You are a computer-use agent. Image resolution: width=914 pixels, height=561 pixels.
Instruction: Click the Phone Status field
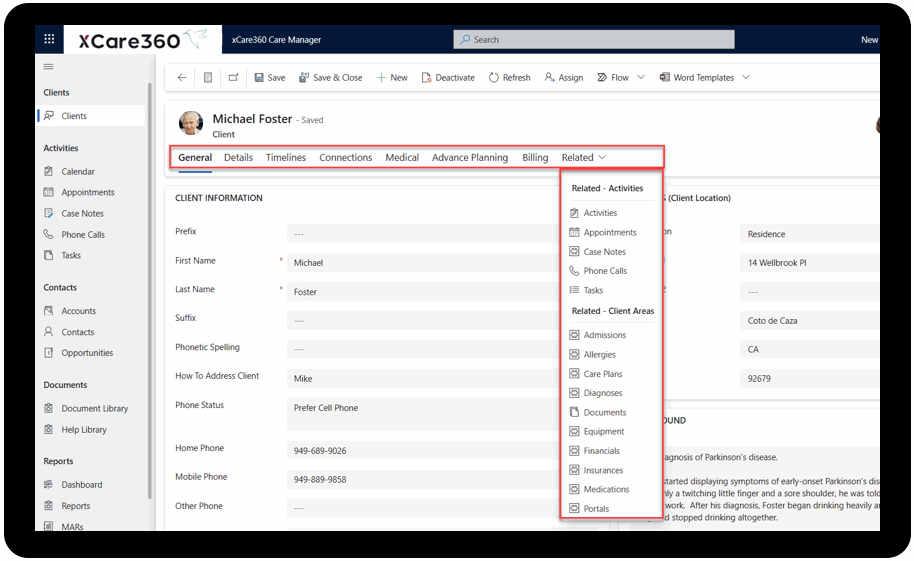point(423,414)
